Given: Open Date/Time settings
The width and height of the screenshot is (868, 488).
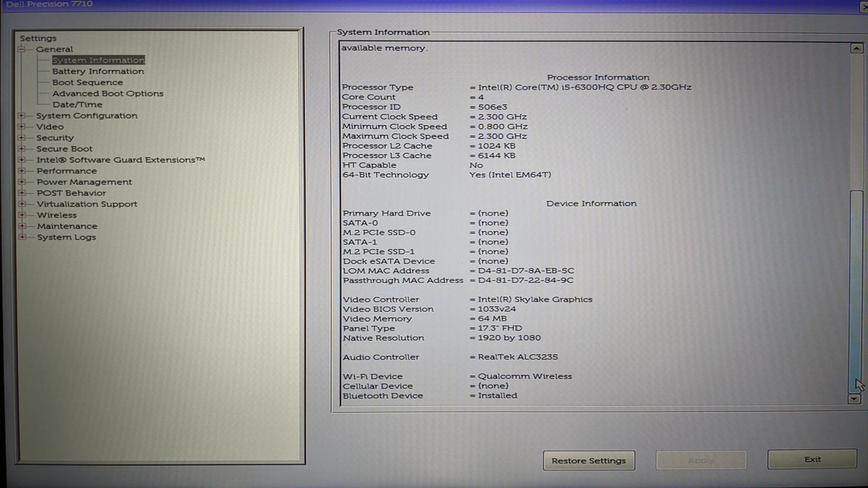Looking at the screenshot, I should tap(77, 105).
